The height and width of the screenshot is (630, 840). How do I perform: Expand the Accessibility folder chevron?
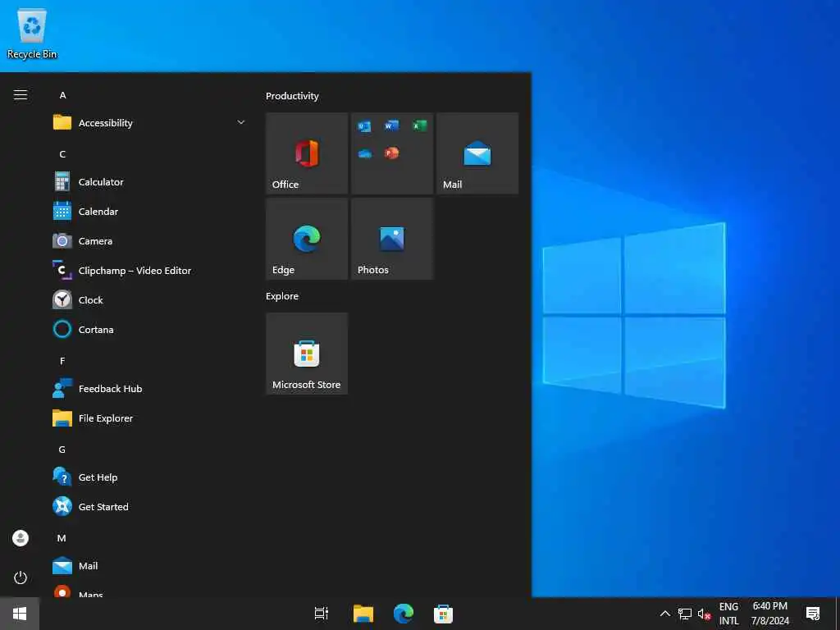[241, 123]
